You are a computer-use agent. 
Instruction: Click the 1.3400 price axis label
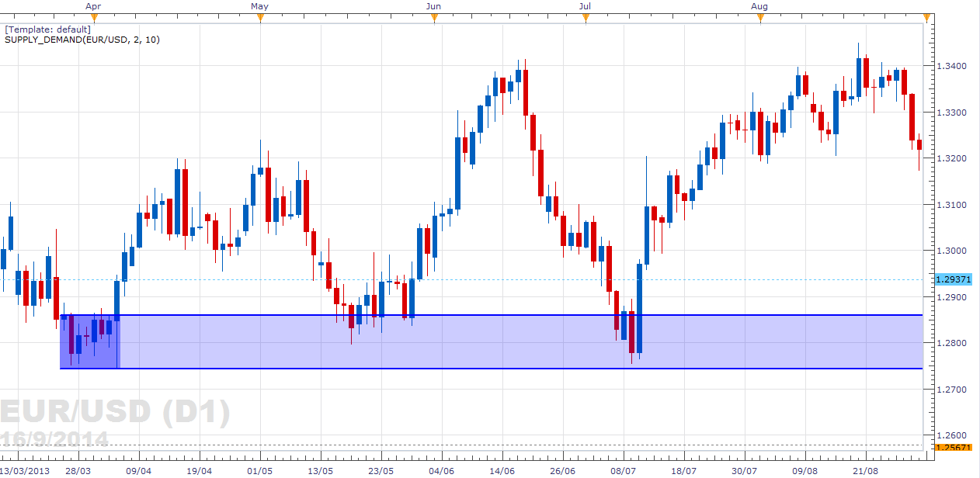coord(951,66)
